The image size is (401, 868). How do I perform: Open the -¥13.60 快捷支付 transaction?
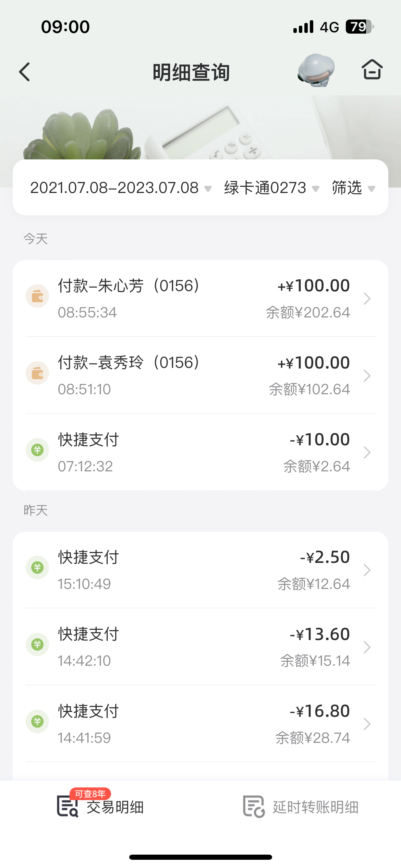click(x=200, y=647)
